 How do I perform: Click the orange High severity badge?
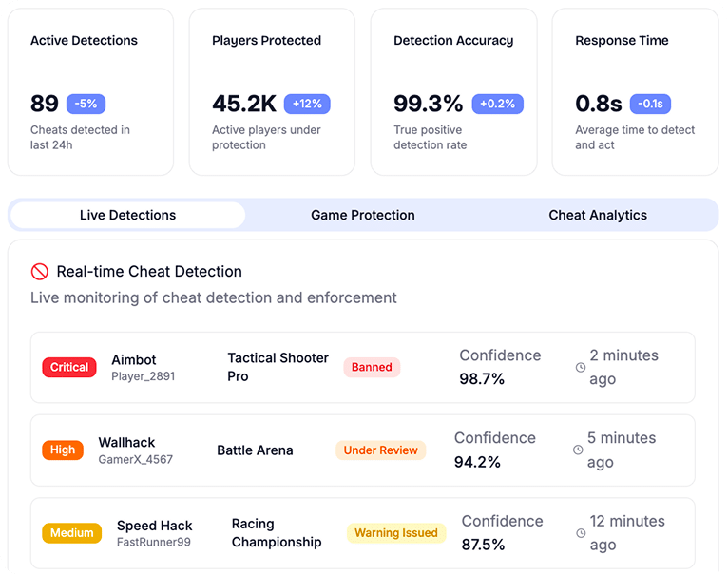(63, 450)
